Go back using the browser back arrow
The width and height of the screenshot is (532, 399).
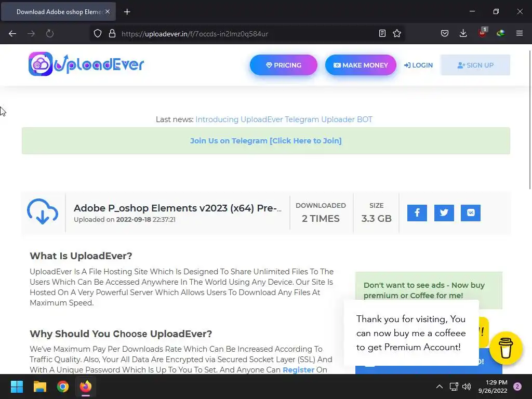12,34
